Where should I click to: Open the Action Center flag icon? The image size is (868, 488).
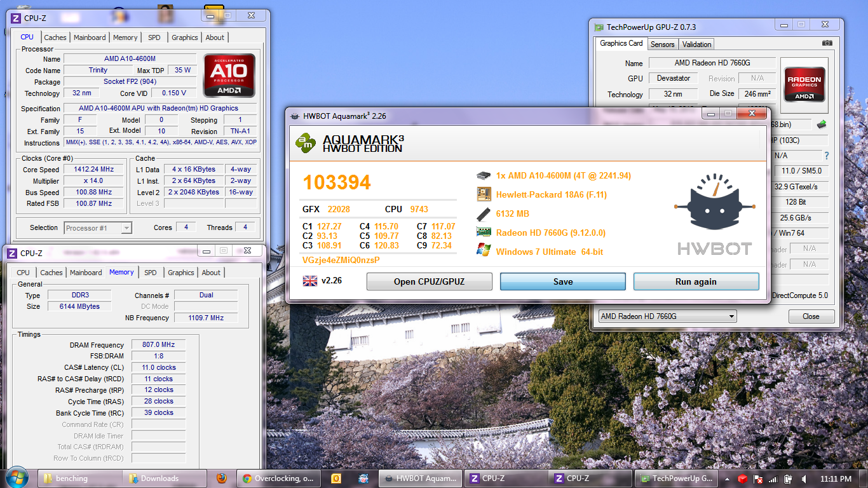pyautogui.click(x=757, y=478)
